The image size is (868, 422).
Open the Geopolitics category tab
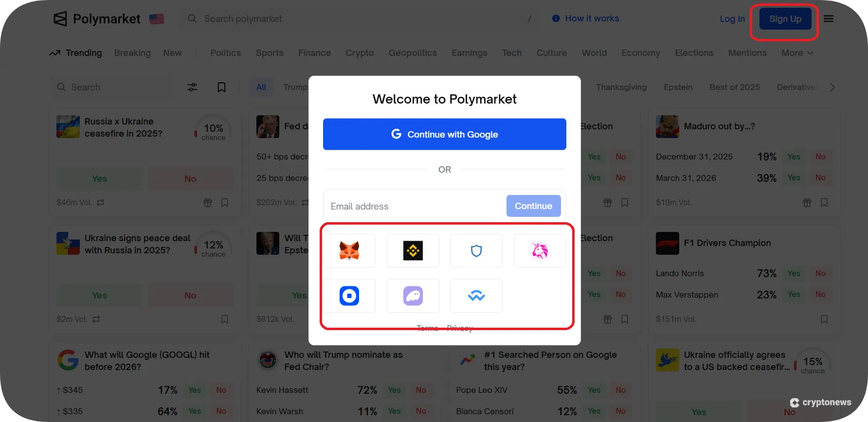coord(413,53)
